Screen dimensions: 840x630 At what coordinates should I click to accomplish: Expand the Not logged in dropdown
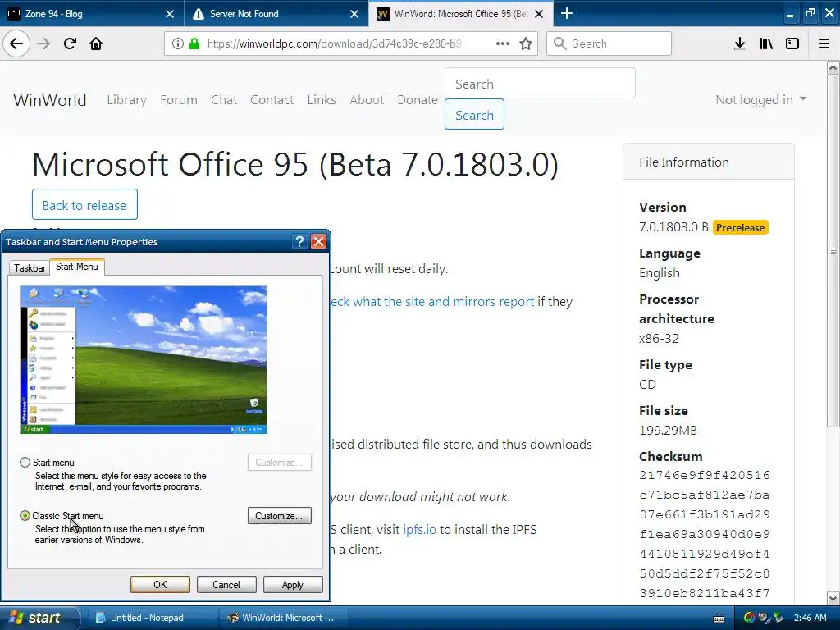coord(760,99)
